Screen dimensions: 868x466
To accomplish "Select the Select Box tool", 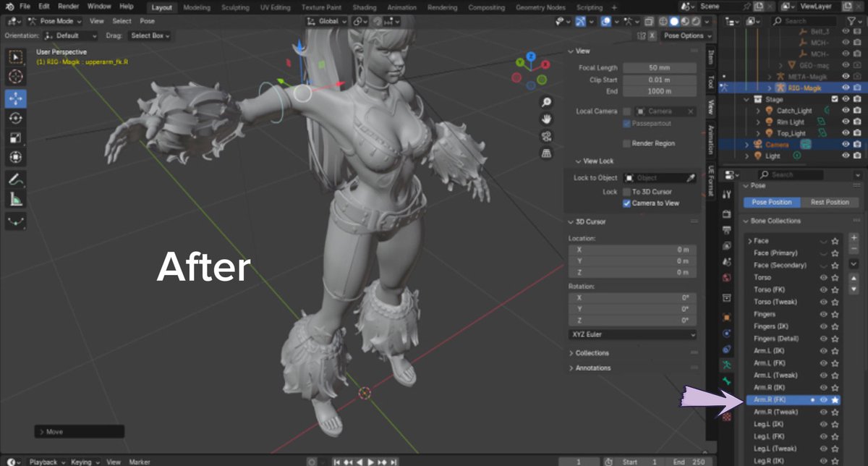I will point(16,56).
